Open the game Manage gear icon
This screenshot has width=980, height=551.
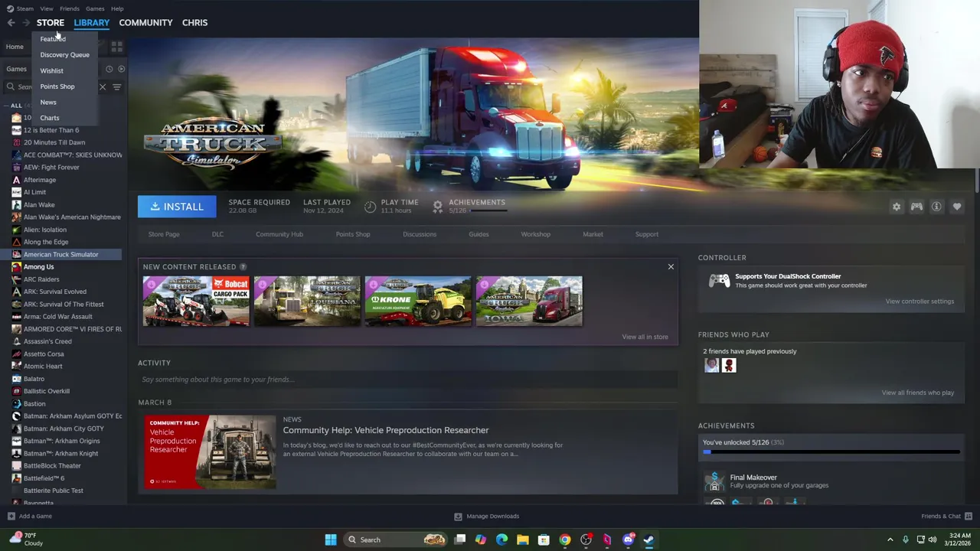(897, 207)
